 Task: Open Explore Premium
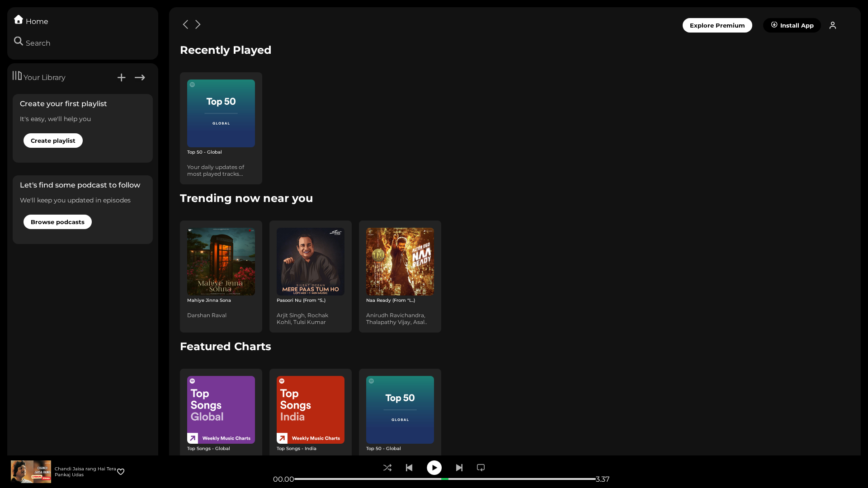pyautogui.click(x=717, y=25)
